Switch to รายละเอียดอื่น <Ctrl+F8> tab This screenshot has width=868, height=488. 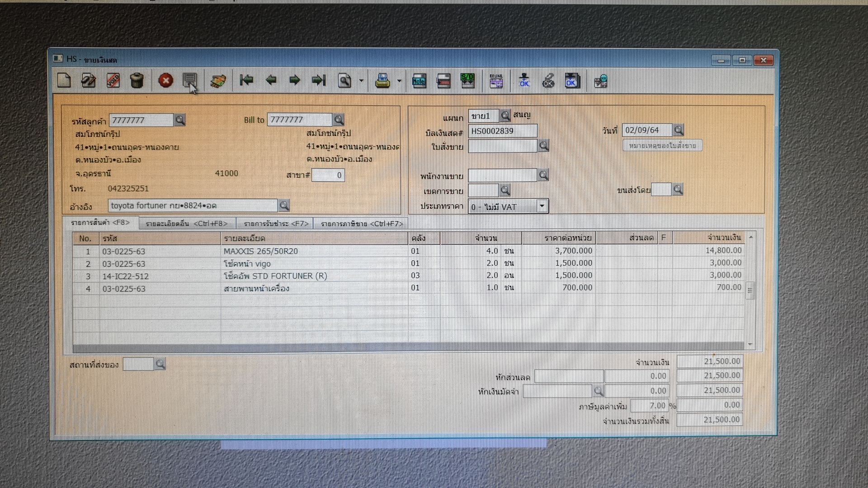[x=187, y=224]
